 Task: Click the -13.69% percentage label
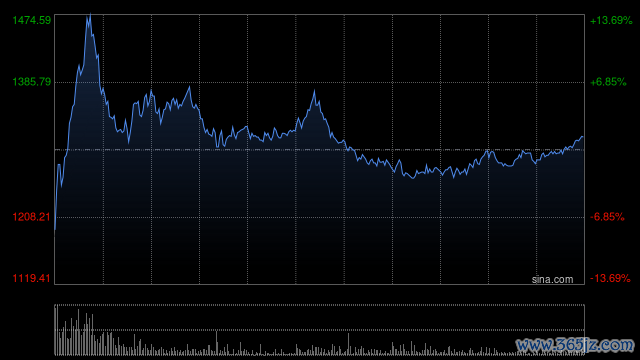pyautogui.click(x=610, y=278)
